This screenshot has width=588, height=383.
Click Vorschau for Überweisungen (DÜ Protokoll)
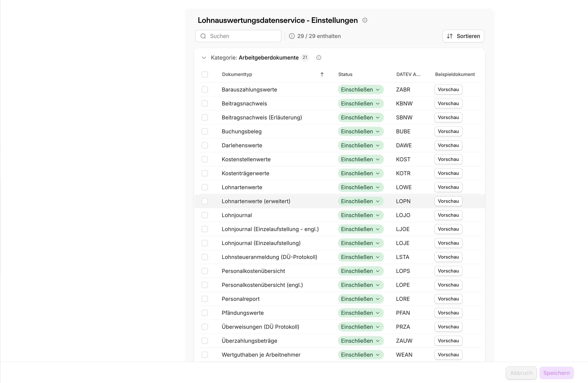(448, 327)
